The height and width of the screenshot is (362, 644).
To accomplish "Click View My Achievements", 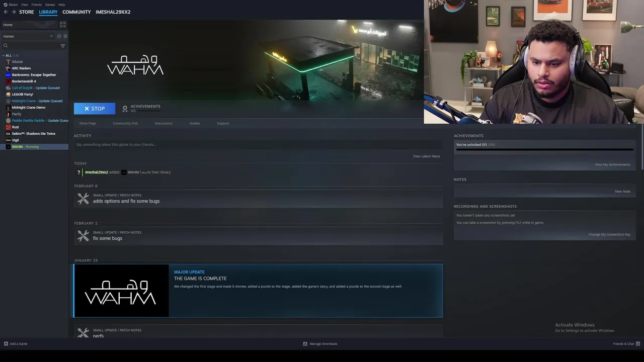I will 612,164.
